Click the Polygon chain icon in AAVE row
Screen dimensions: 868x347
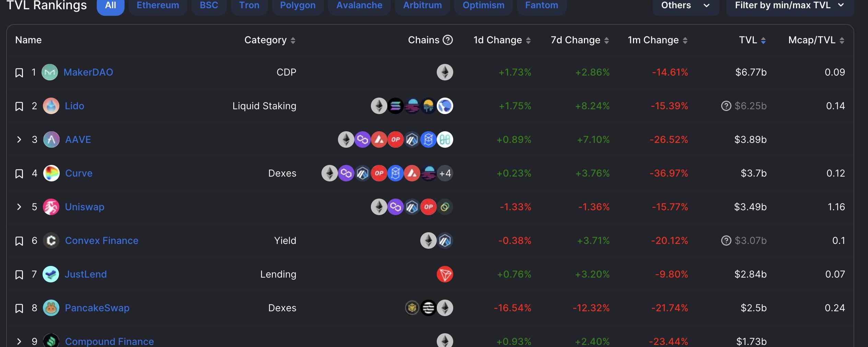[x=363, y=139]
